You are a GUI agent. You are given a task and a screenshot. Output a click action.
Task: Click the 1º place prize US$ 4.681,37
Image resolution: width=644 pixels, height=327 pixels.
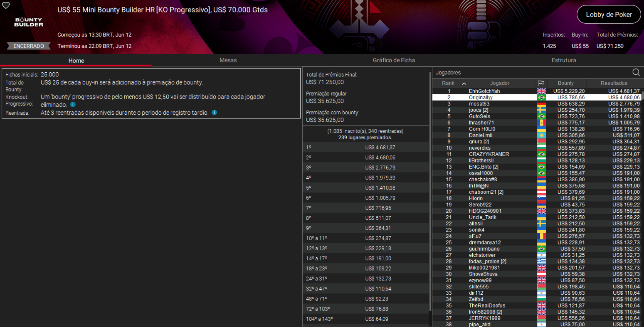(380, 147)
